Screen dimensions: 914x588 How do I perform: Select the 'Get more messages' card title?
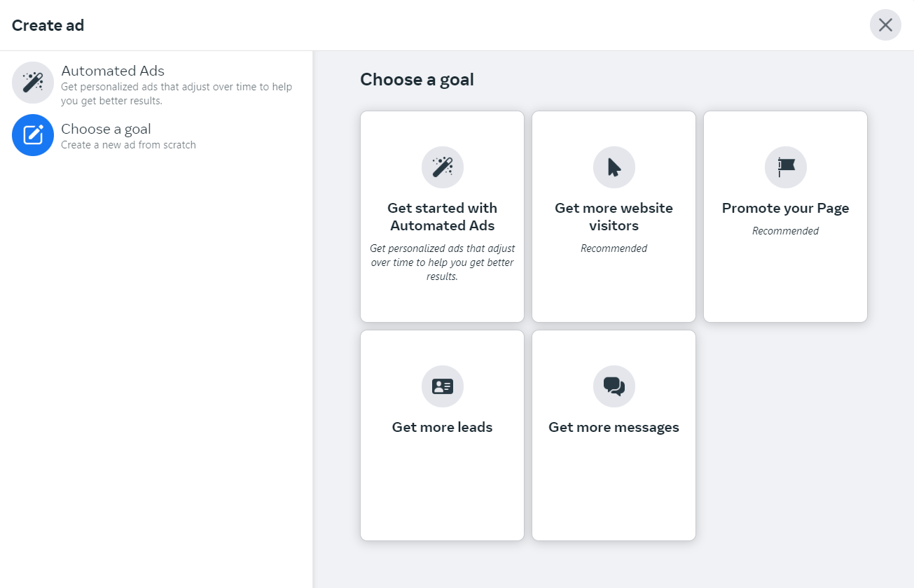pyautogui.click(x=614, y=427)
